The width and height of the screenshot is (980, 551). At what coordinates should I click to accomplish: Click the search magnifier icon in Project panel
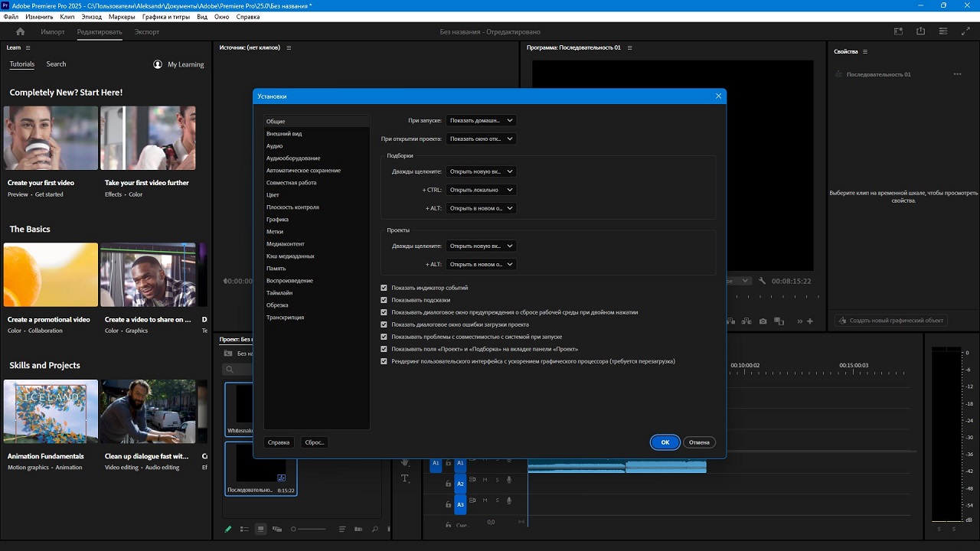tap(374, 529)
